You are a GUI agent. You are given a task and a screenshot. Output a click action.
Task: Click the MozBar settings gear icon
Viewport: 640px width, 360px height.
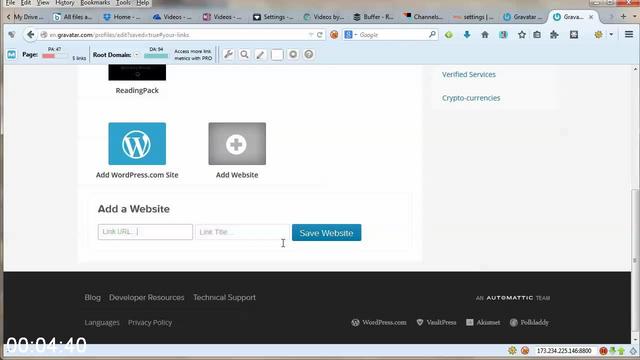[x=293, y=54]
